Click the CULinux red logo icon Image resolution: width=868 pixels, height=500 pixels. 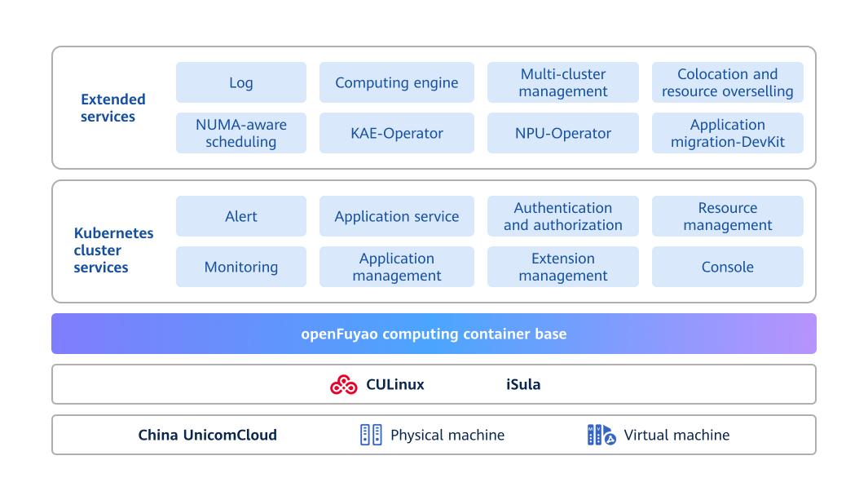[343, 385]
